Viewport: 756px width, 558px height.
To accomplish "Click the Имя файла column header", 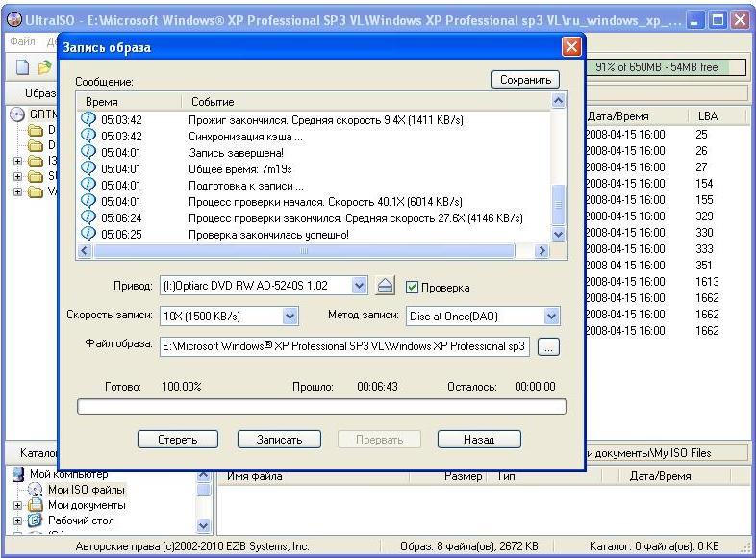I will click(x=314, y=476).
